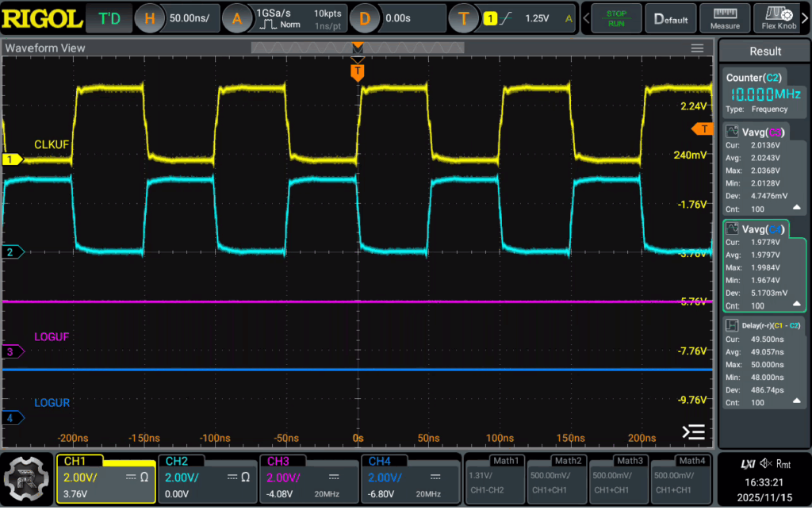Open Waveform View hamburger menu
The image size is (812, 510).
tap(697, 48)
